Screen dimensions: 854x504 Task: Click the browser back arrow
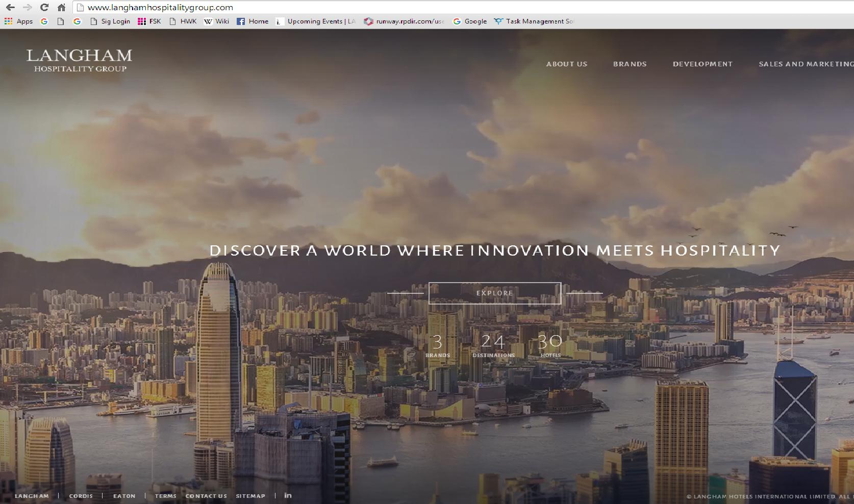point(10,7)
